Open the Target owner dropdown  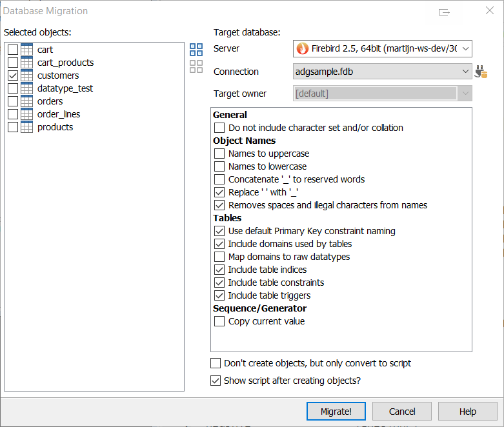(x=465, y=94)
